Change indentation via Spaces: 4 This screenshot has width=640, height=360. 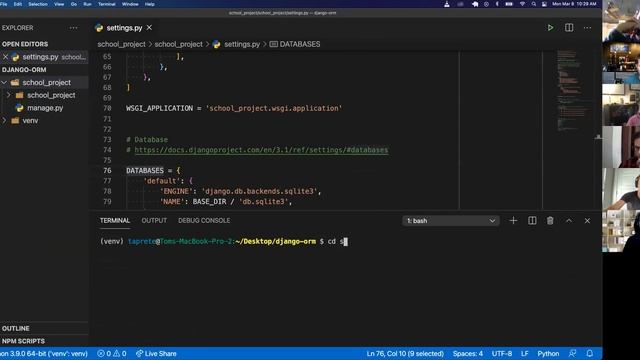(467, 353)
